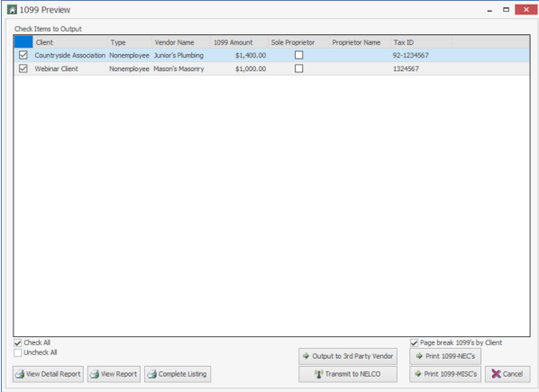Uncheck the Webinar Client row checkbox
Viewport: 539px width, 392px height.
point(23,68)
